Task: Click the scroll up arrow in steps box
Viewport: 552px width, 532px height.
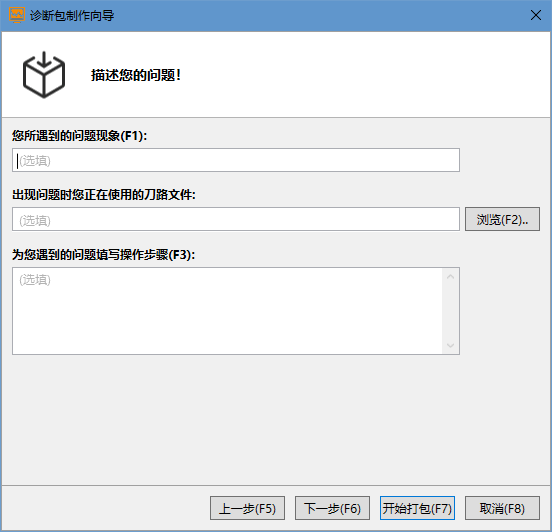Action: pyautogui.click(x=450, y=277)
